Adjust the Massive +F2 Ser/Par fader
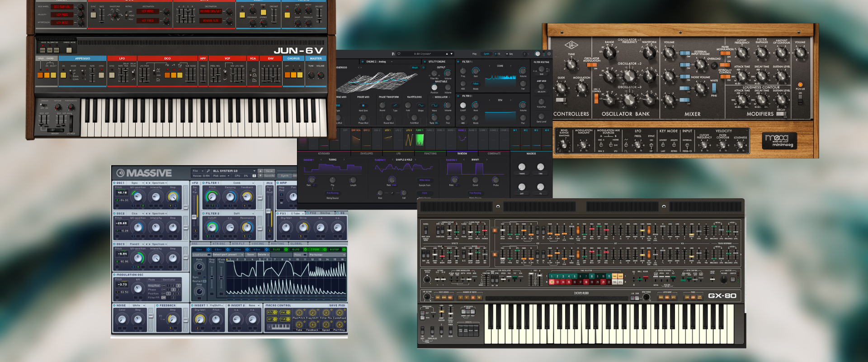Image resolution: width=868 pixels, height=362 pixels. [194, 217]
